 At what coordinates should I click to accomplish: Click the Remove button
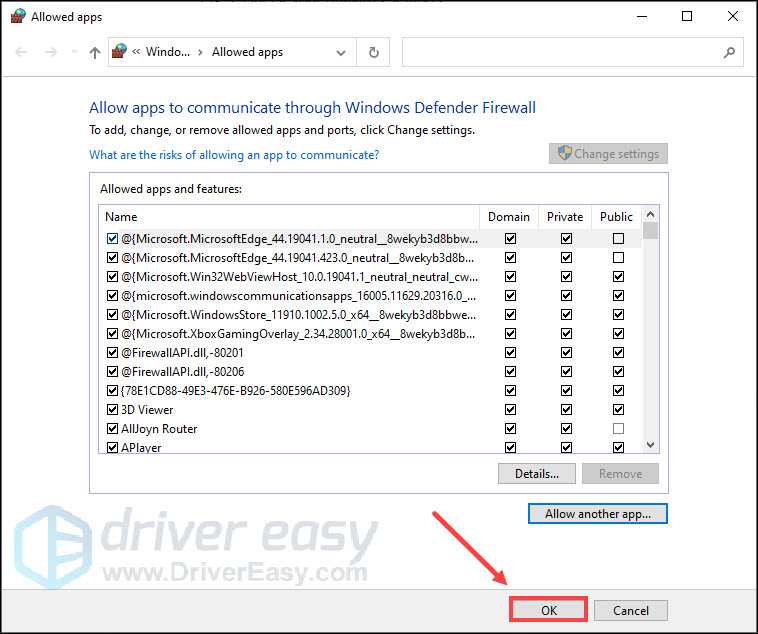pos(620,473)
